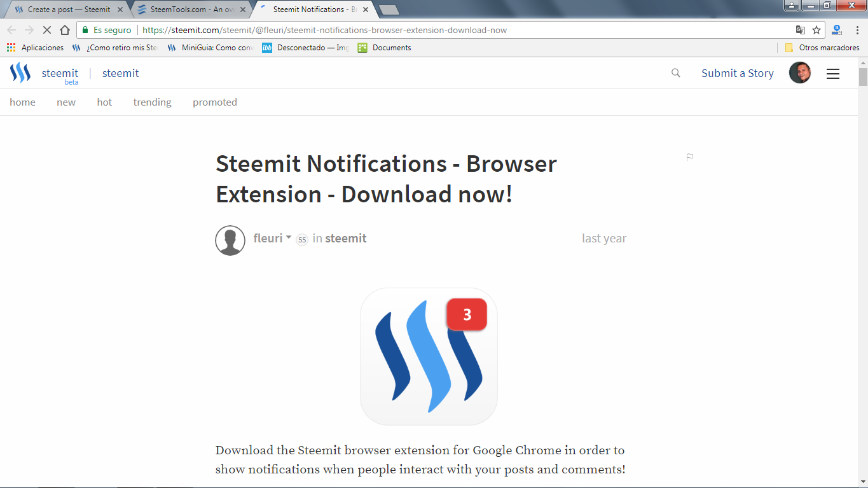Open the Otros marcadores bookmarks folder

[x=822, y=48]
